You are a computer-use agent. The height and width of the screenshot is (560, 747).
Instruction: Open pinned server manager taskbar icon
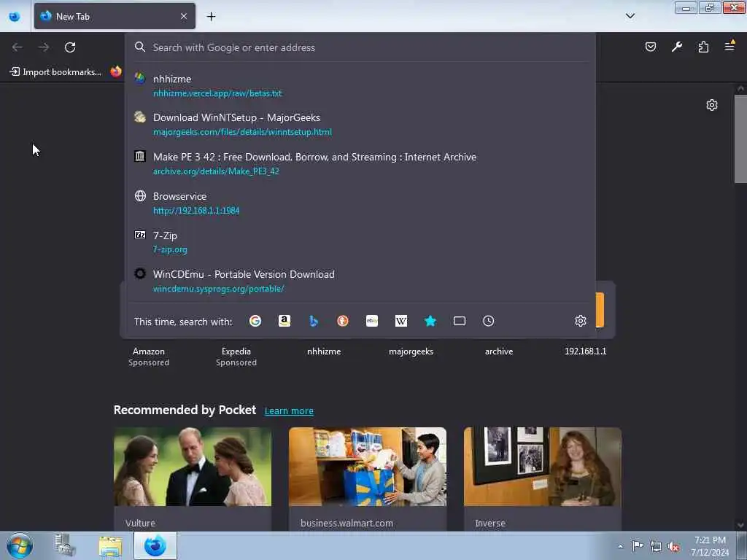(65, 545)
